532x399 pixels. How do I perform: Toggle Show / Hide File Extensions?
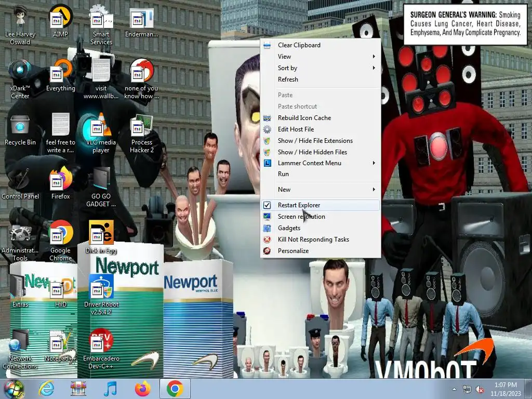pos(320,141)
